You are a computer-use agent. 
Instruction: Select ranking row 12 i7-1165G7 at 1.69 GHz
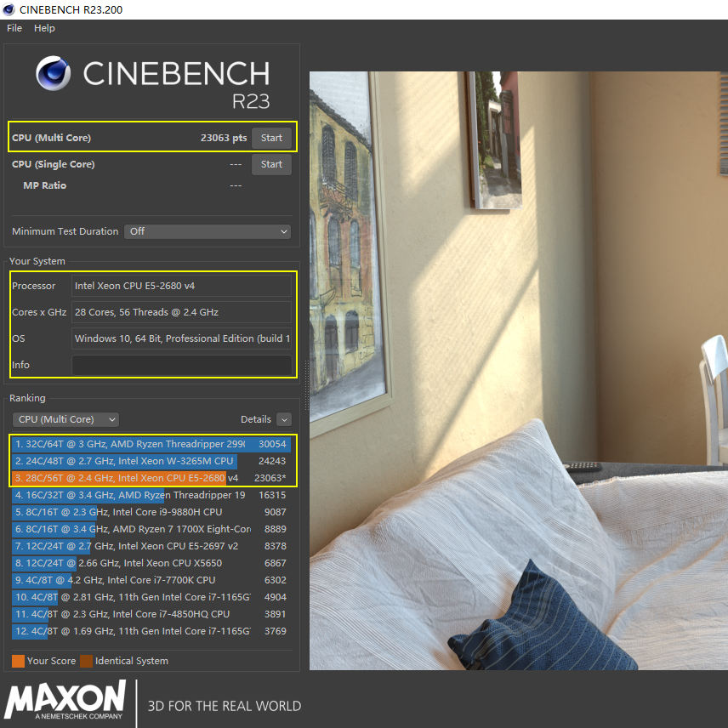click(x=151, y=631)
